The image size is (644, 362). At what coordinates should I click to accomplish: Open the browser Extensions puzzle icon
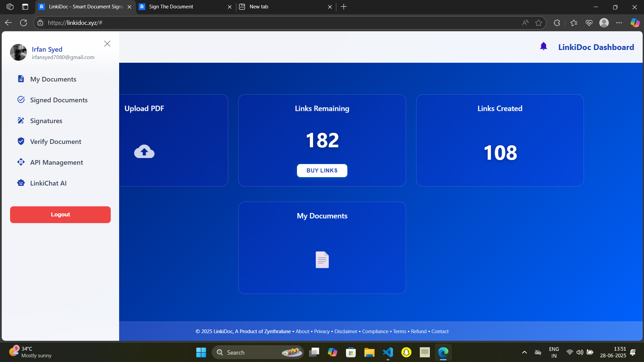tap(557, 23)
